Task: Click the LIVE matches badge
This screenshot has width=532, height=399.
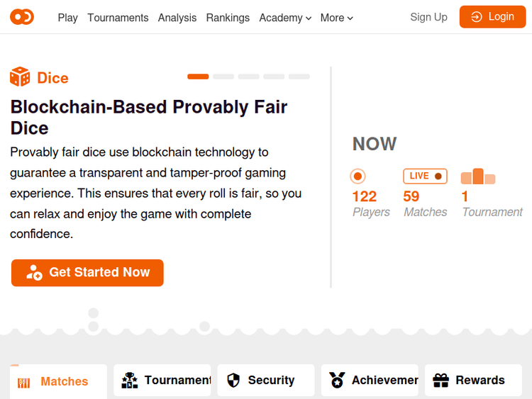Action: (426, 176)
